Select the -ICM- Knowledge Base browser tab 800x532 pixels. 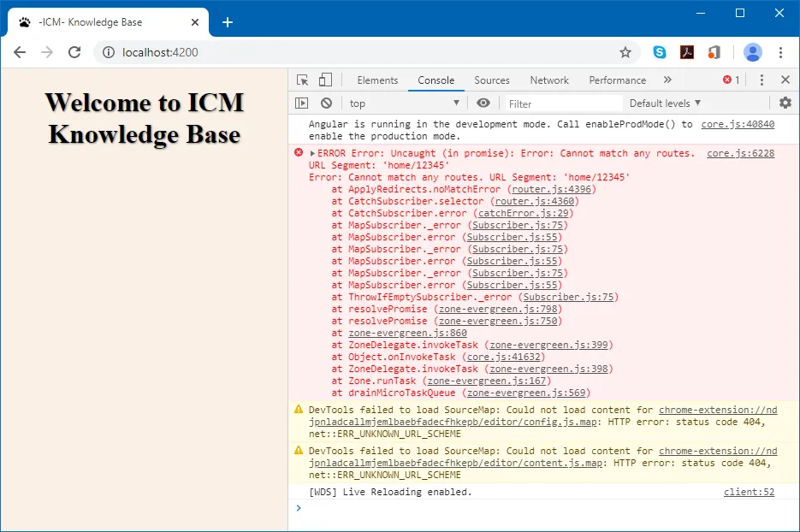(107, 22)
